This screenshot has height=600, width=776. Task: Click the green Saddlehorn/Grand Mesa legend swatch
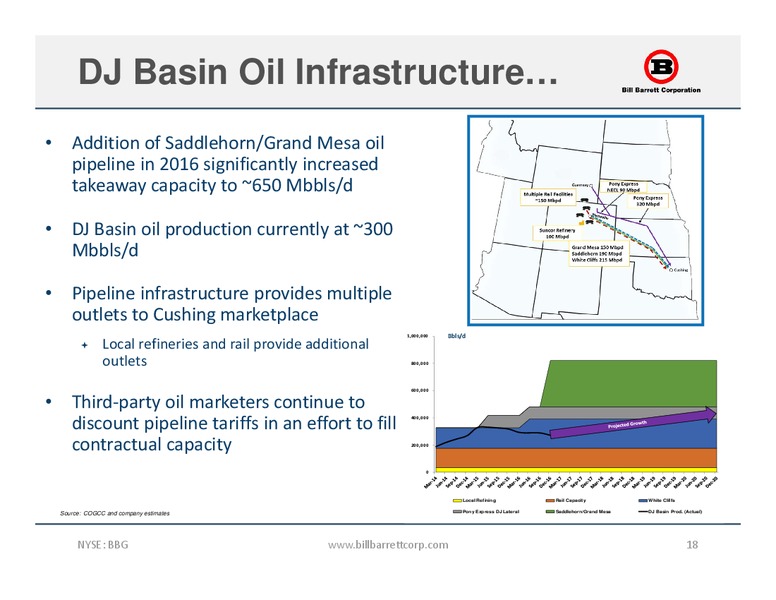tap(550, 511)
